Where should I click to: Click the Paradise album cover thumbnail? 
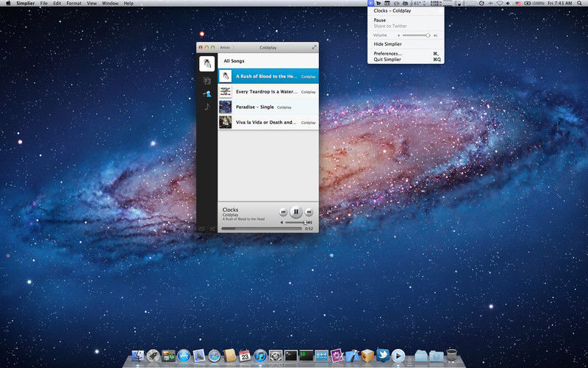coord(226,107)
